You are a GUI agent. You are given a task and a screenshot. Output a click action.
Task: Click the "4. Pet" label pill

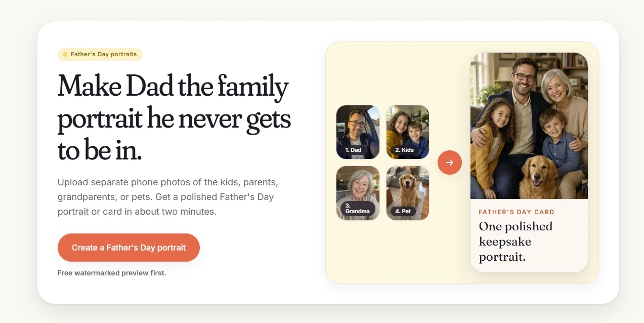click(403, 211)
